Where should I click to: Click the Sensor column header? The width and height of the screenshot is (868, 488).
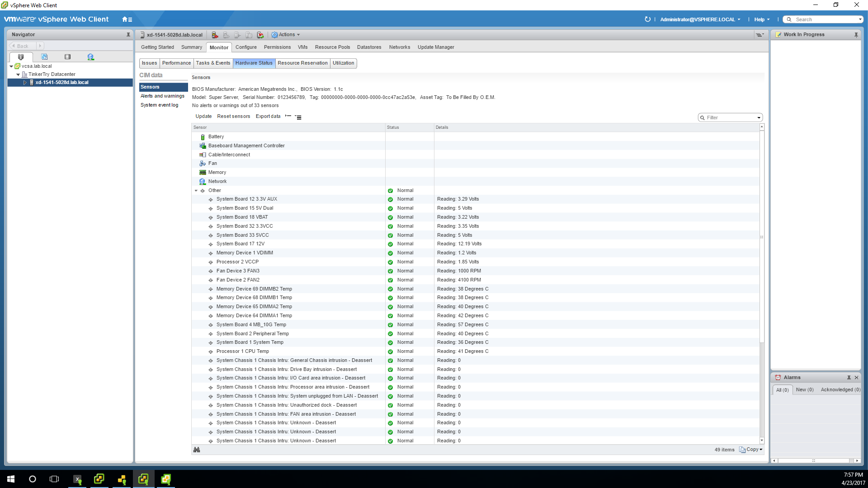coord(288,127)
